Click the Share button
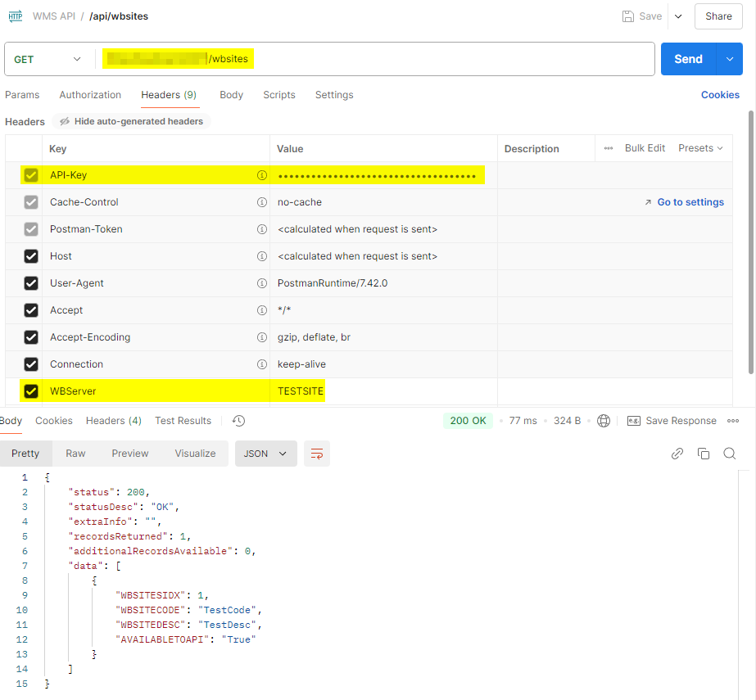Viewport: 756px width, 700px height. click(x=718, y=16)
